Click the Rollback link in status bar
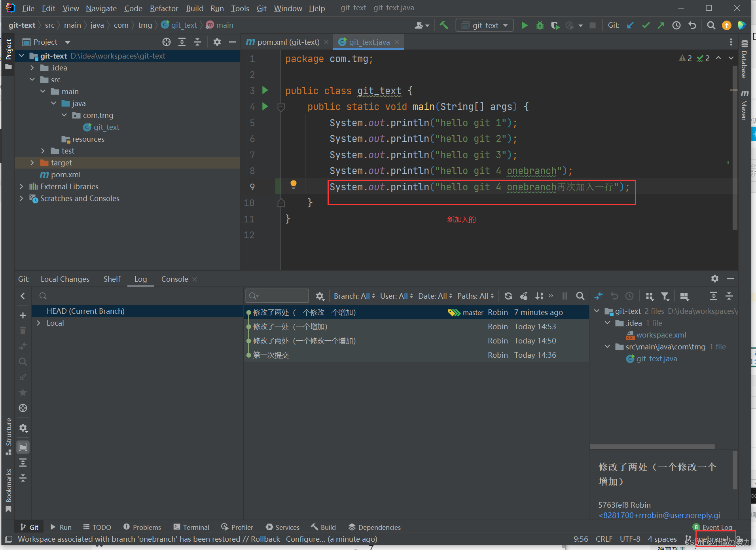The width and height of the screenshot is (756, 550). coord(265,539)
